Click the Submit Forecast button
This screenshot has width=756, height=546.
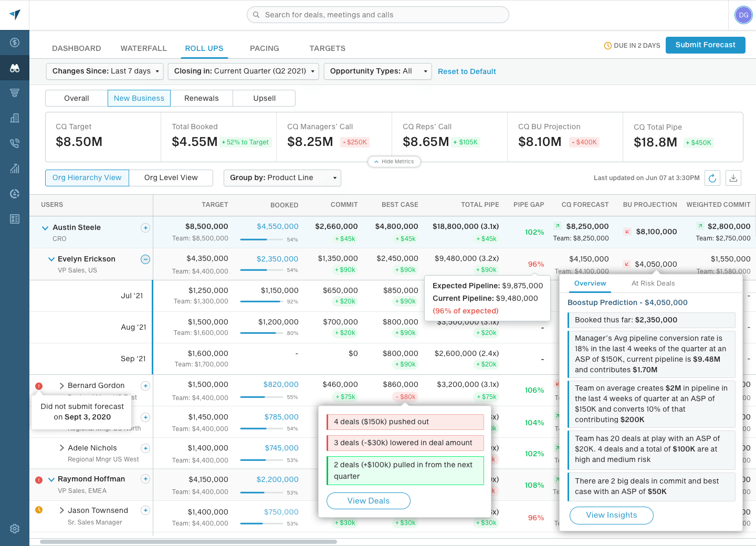(x=705, y=45)
